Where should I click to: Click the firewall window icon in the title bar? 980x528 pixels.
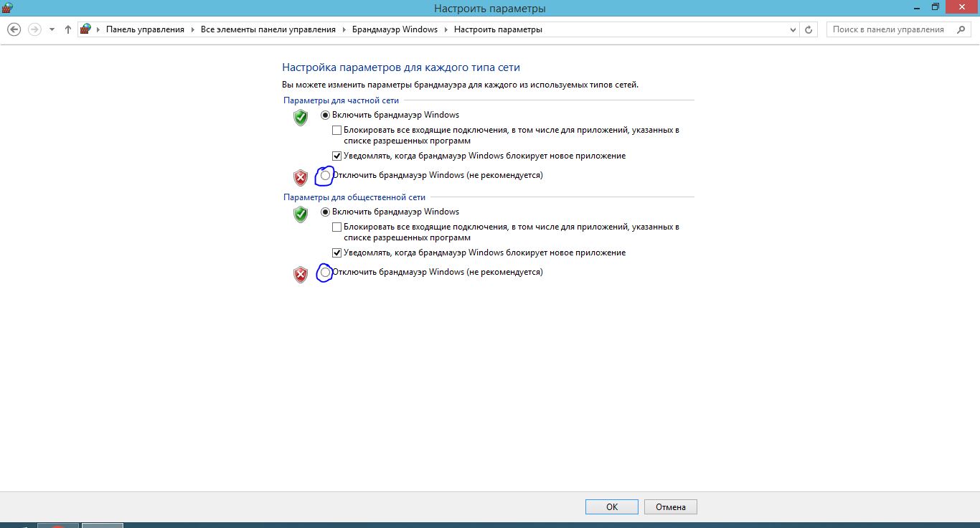(8, 7)
